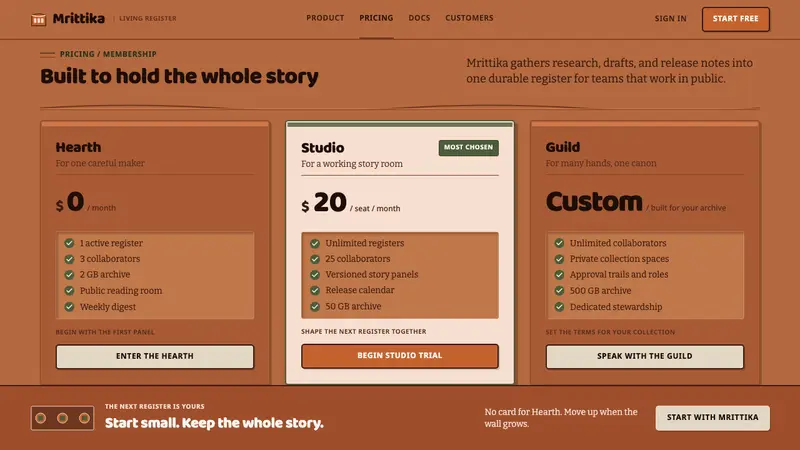Click 'Shape the next register together' text
The image size is (800, 450).
click(x=363, y=332)
